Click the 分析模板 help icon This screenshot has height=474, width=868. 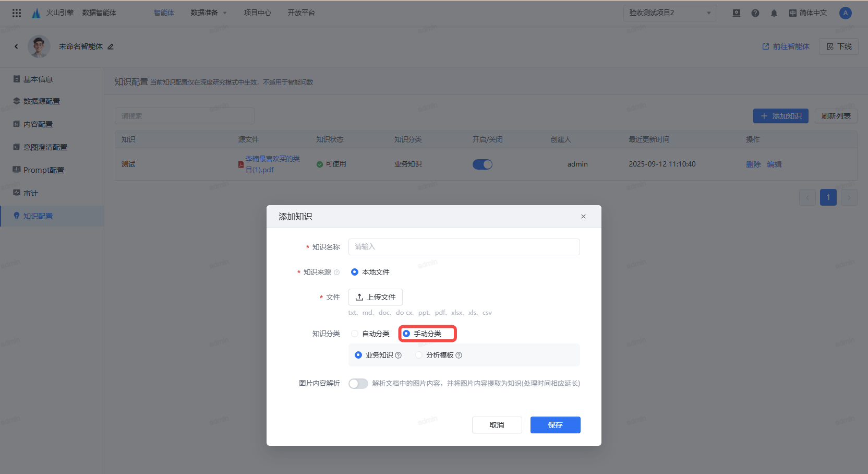point(459,355)
